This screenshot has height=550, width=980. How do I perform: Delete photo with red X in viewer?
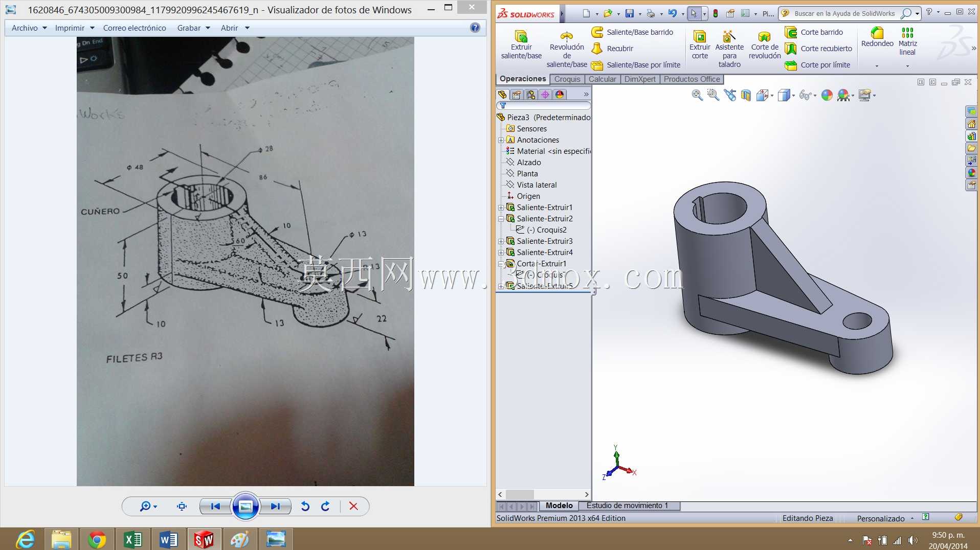point(353,506)
